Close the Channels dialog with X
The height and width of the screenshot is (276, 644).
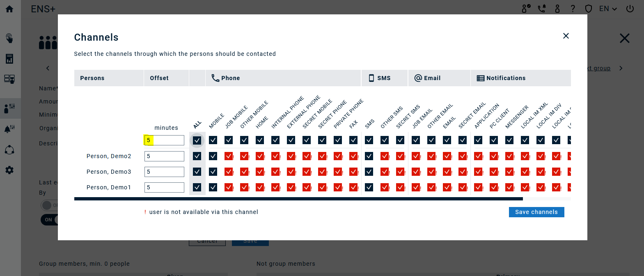566,36
